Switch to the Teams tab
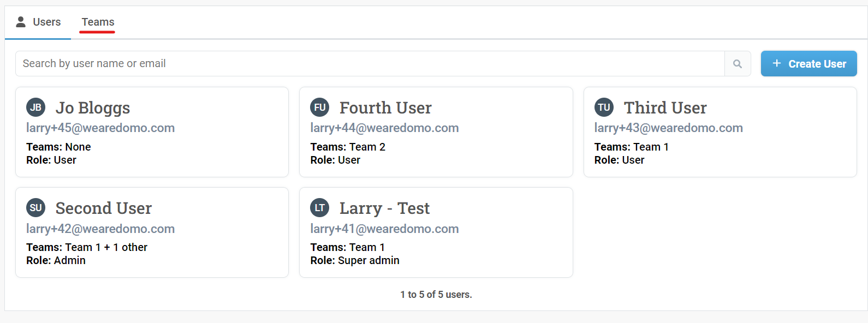This screenshot has height=323, width=868. [x=98, y=22]
